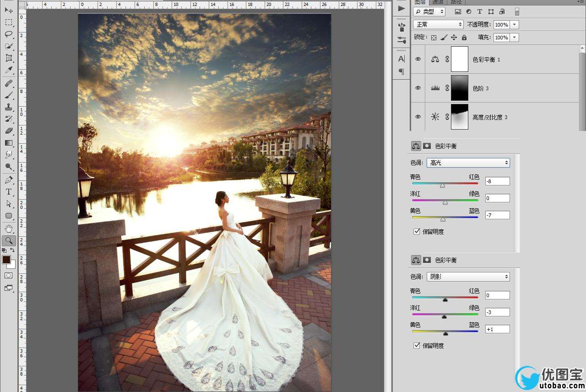Screen dimensions: 586x392
Task: Filter layers by adjustment layers
Action: pyautogui.click(x=469, y=11)
